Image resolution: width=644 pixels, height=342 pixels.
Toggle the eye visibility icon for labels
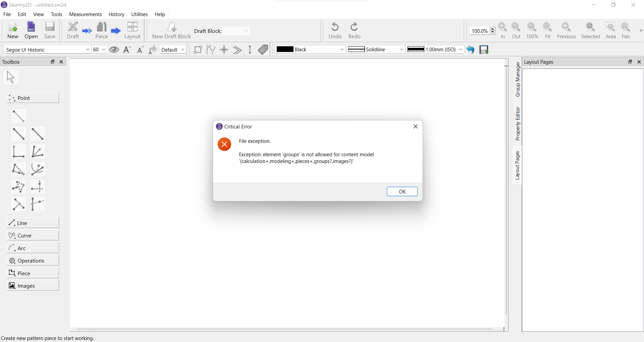(114, 50)
